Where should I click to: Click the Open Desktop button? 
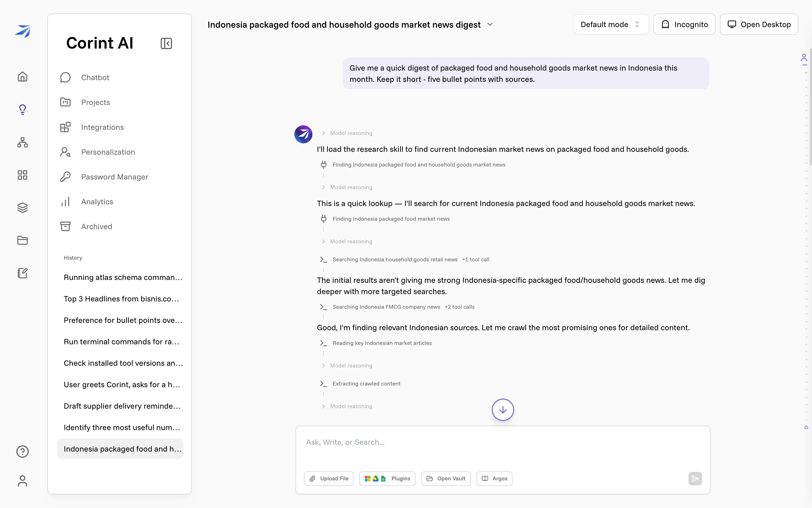[x=759, y=25]
